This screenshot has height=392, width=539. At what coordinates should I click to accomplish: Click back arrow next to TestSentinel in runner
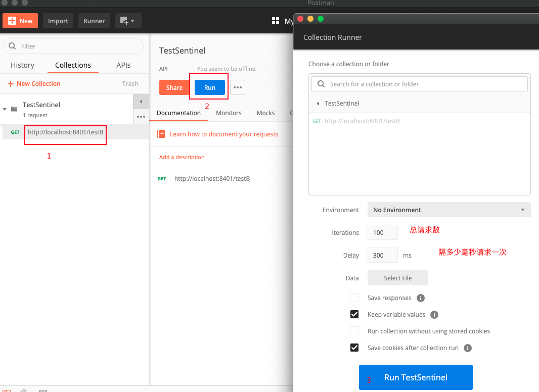point(318,104)
